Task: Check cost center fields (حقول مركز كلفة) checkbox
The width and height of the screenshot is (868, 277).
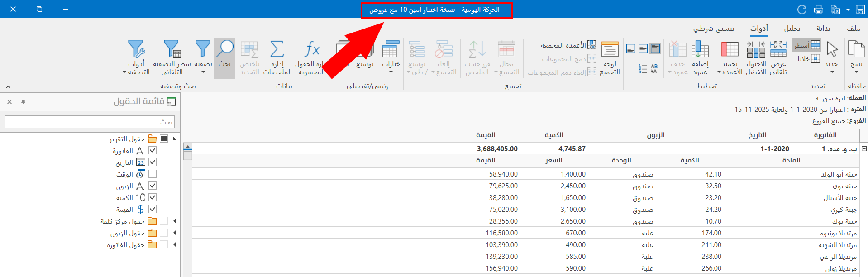Action: pos(164,221)
